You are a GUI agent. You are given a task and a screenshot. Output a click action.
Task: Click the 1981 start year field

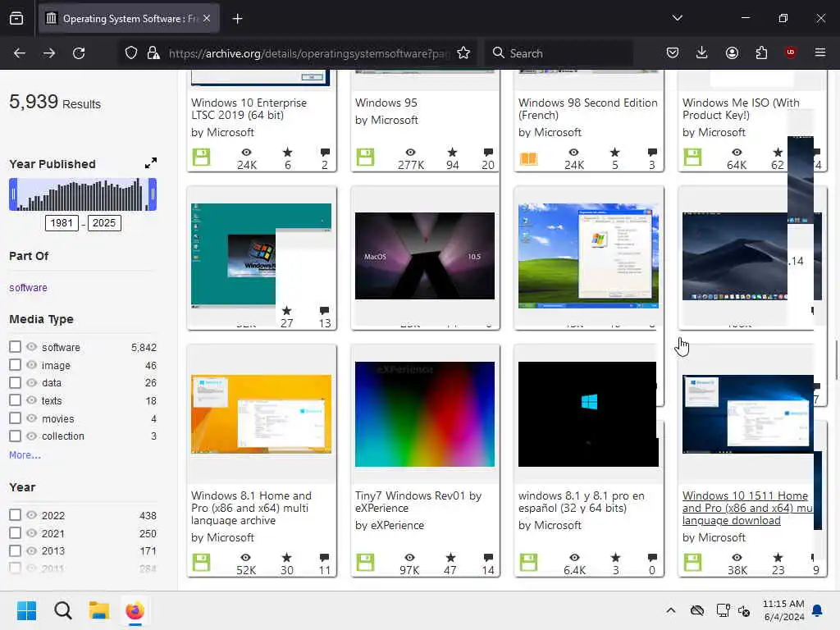point(62,223)
